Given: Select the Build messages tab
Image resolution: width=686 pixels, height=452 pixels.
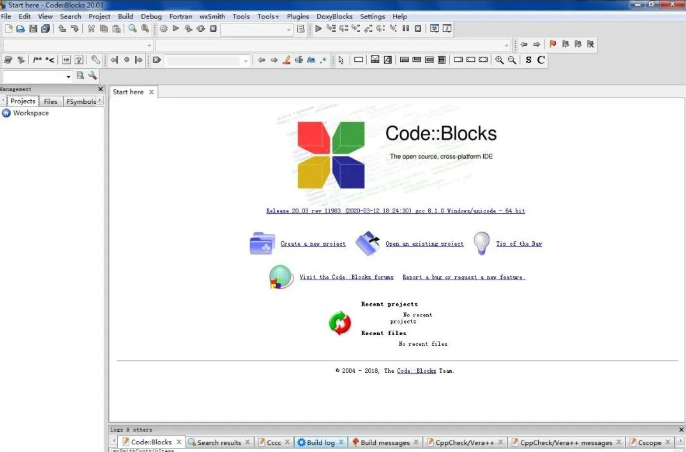Looking at the screenshot, I should [x=385, y=442].
